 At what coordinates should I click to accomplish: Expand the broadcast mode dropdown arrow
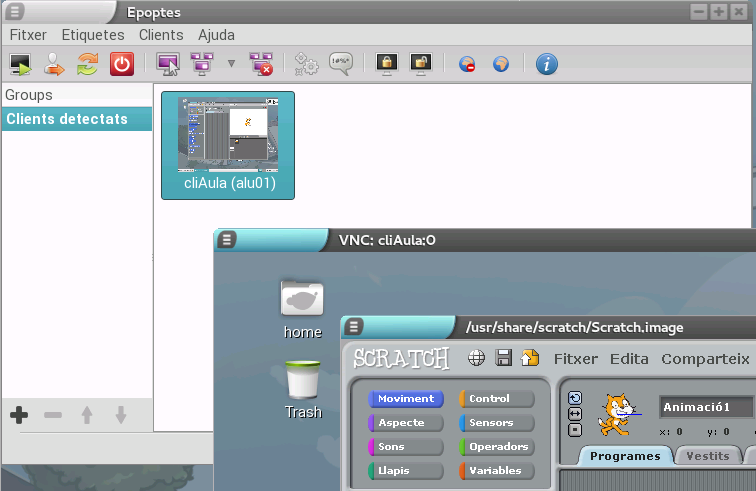[231, 65]
